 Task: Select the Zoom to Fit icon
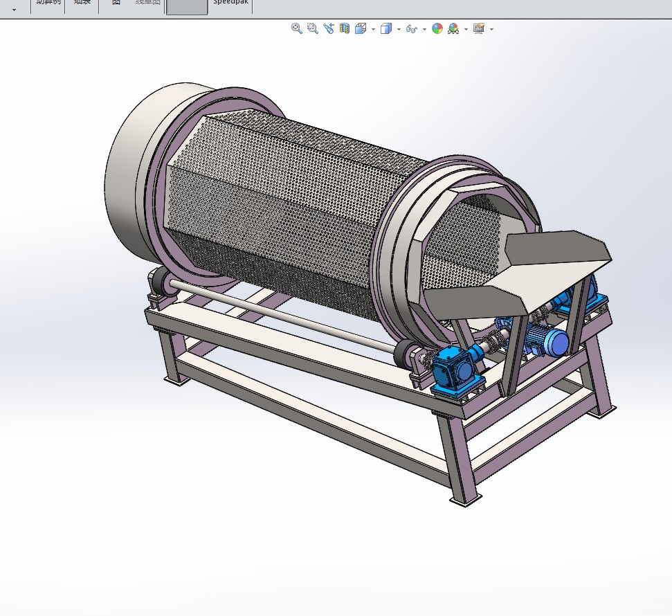[x=296, y=28]
